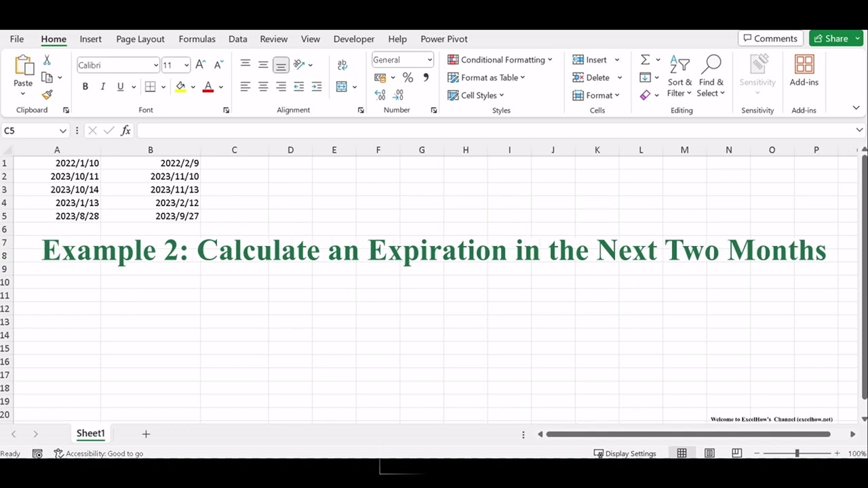This screenshot has height=488, width=868.
Task: Apply Percent Style
Action: click(x=408, y=78)
